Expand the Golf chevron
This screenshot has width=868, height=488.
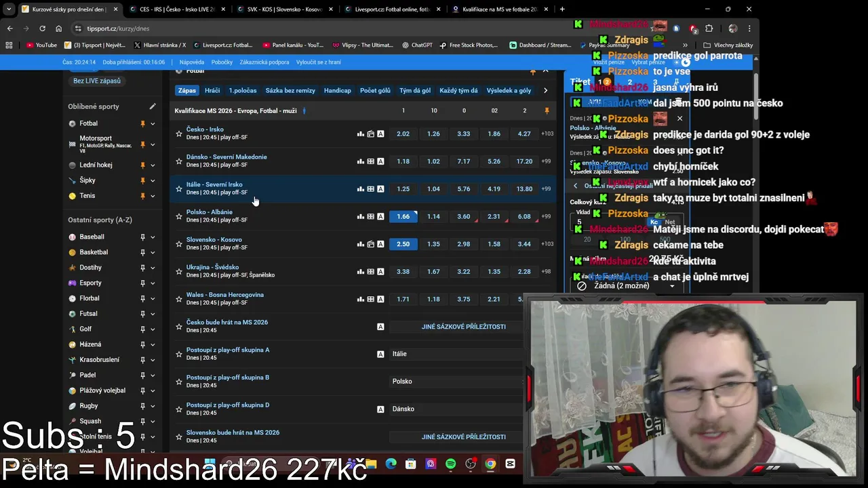pos(153,329)
